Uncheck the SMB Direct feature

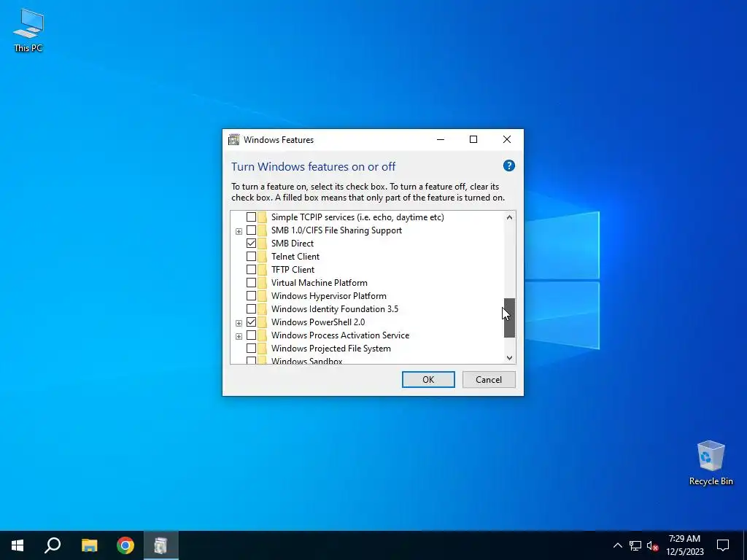(251, 244)
